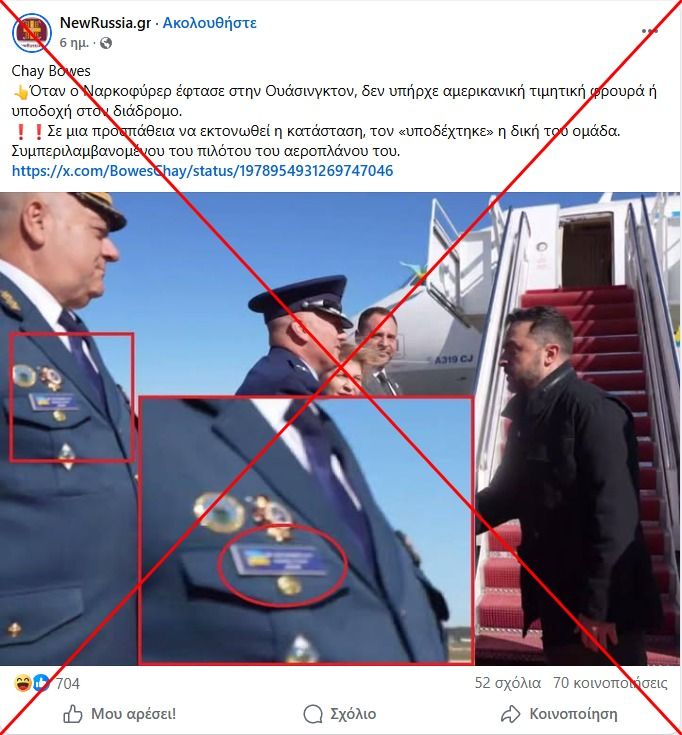Open the three-dots post options menu
The width and height of the screenshot is (682, 735).
click(649, 31)
